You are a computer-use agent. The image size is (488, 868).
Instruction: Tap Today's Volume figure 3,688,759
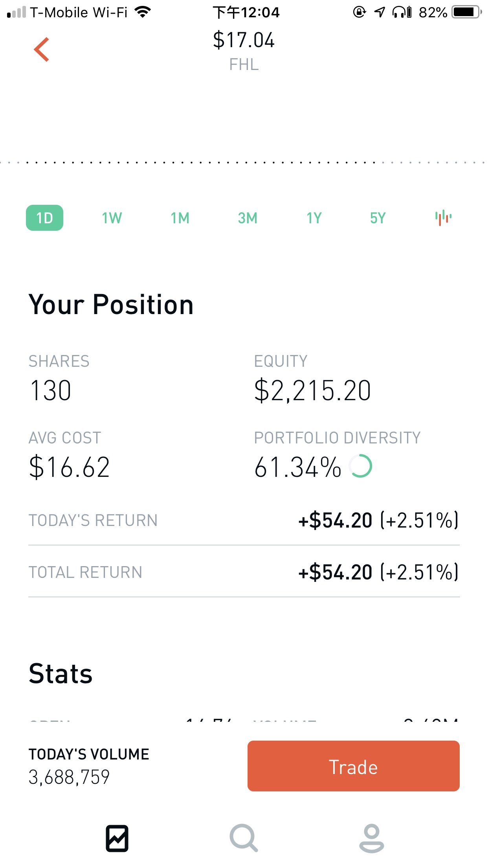[x=69, y=777]
